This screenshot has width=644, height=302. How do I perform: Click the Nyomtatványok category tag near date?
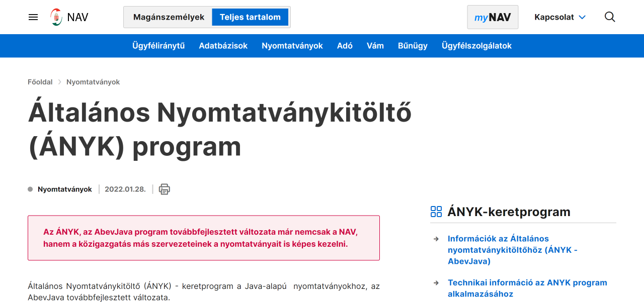pyautogui.click(x=65, y=189)
